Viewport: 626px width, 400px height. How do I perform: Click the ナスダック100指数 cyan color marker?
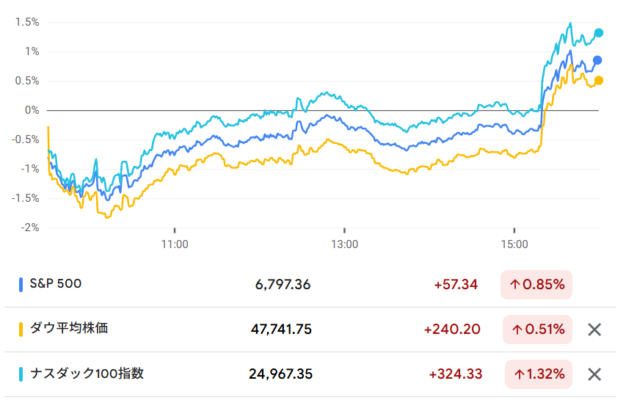pyautogui.click(x=22, y=374)
